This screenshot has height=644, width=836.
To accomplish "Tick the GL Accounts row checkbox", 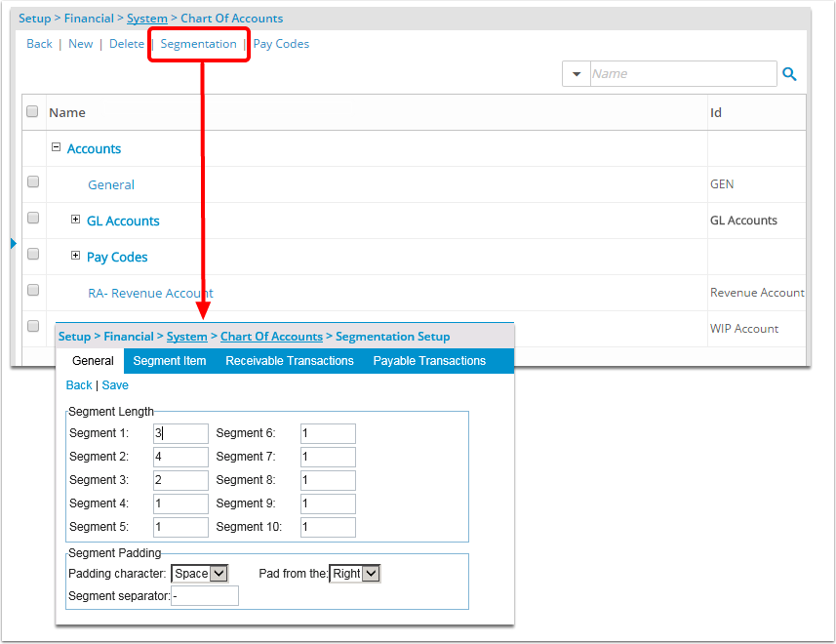I will click(33, 219).
